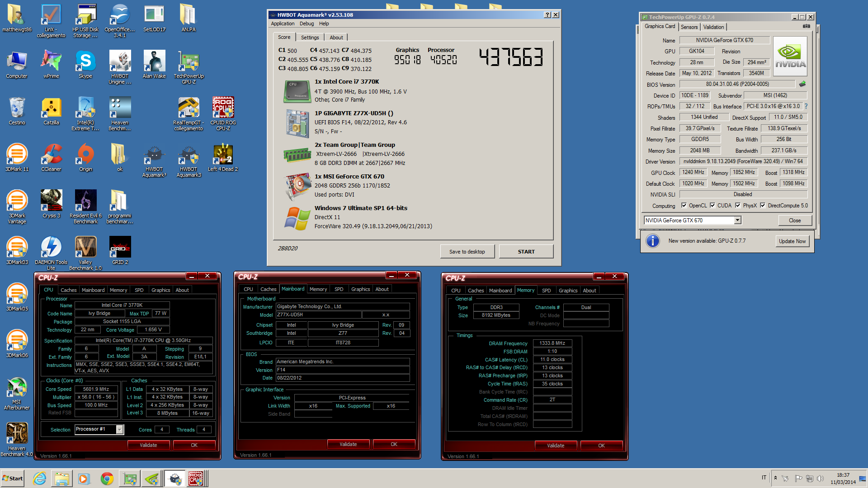868x488 pixels.
Task: Click Update Now in GPU-Z
Action: [x=792, y=241]
